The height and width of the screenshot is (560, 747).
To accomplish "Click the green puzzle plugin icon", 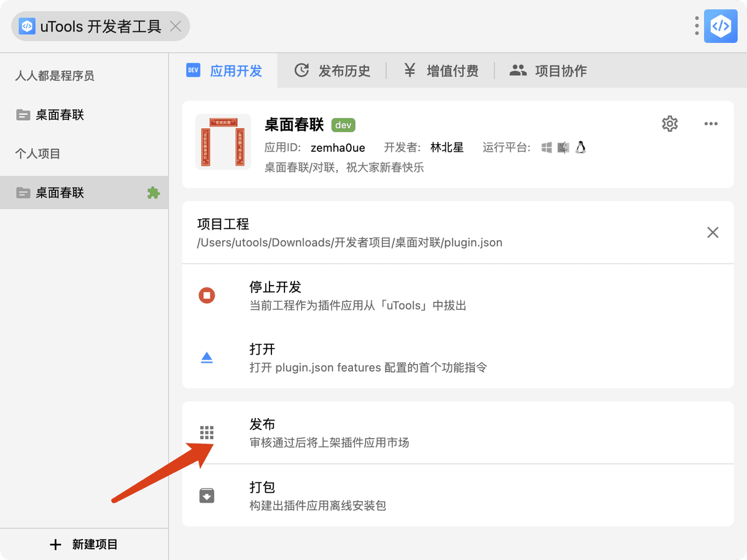I will tap(153, 193).
